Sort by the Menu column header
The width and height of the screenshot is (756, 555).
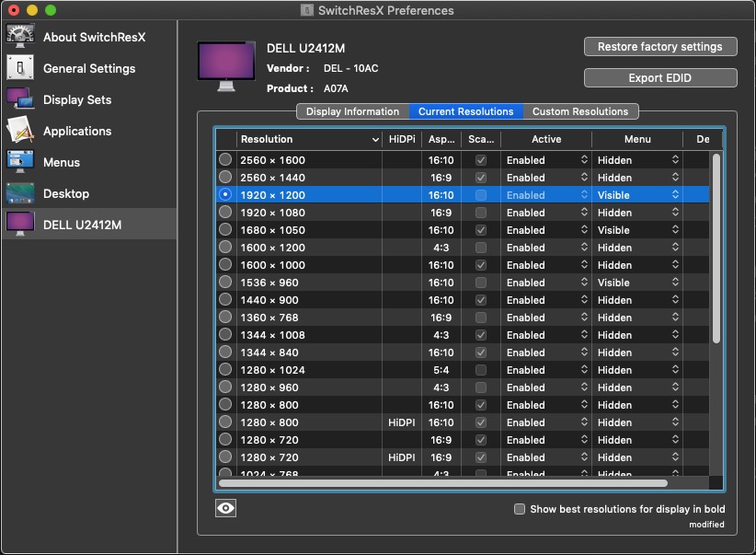pyautogui.click(x=637, y=139)
